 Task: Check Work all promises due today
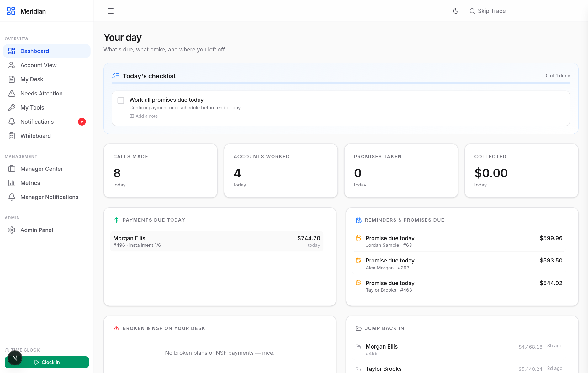point(121,100)
